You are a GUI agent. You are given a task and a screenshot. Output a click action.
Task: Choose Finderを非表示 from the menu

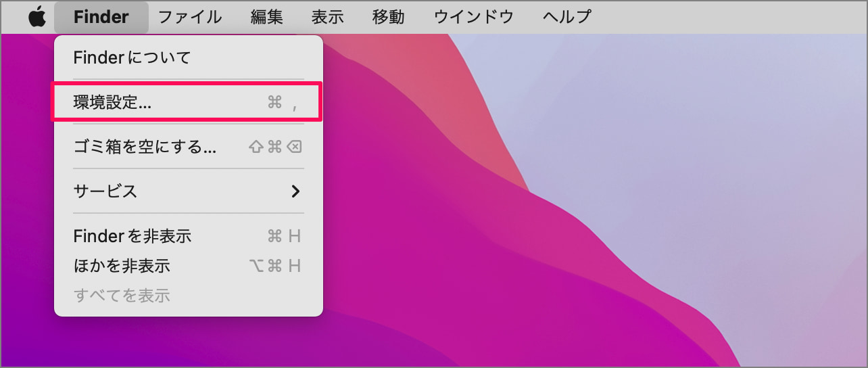pos(189,236)
